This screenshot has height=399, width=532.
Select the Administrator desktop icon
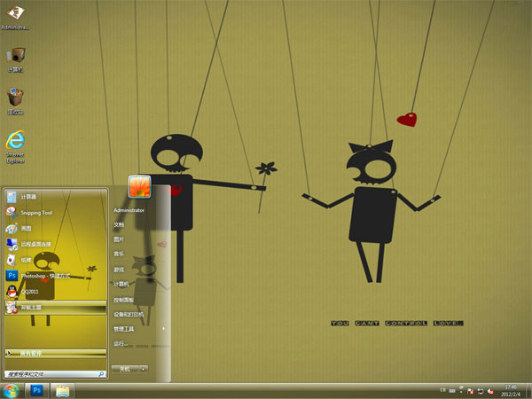tap(15, 18)
